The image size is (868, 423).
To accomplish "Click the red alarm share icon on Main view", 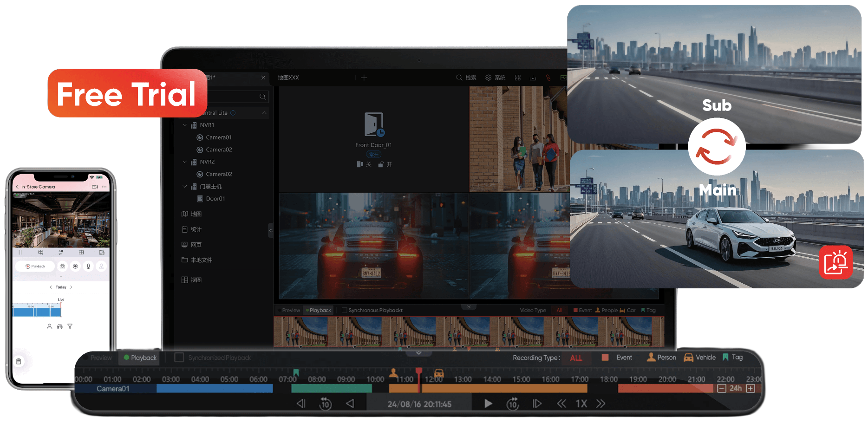I will pos(835,262).
